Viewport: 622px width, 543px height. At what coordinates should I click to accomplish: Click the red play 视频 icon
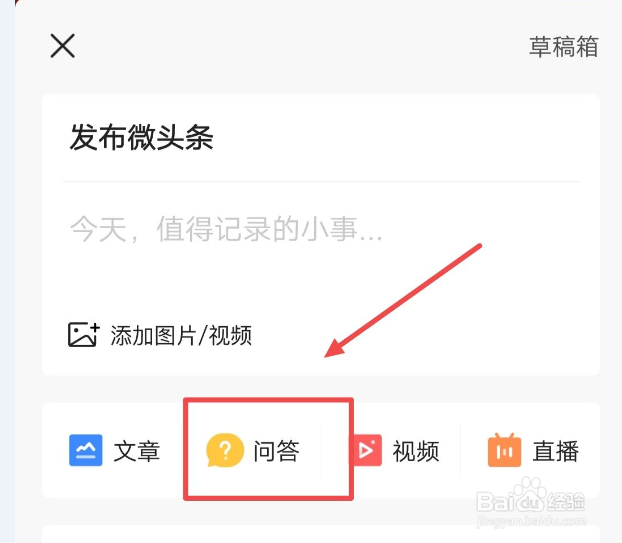(367, 450)
